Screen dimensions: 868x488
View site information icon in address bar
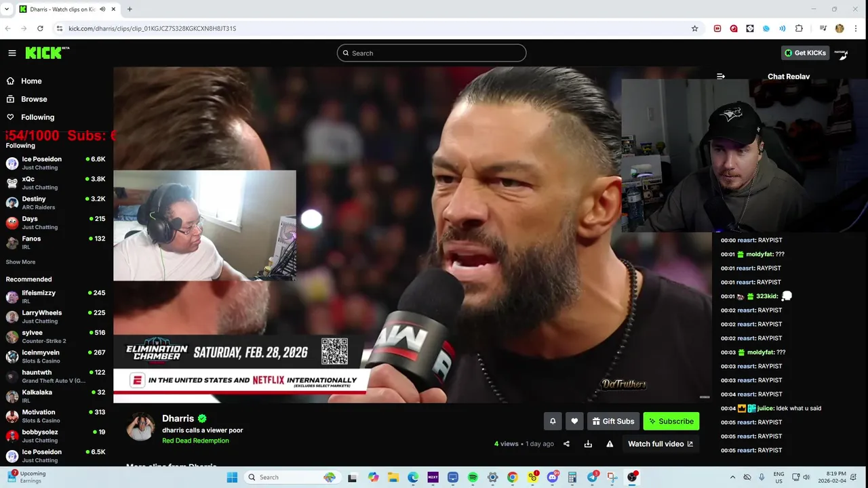click(59, 28)
